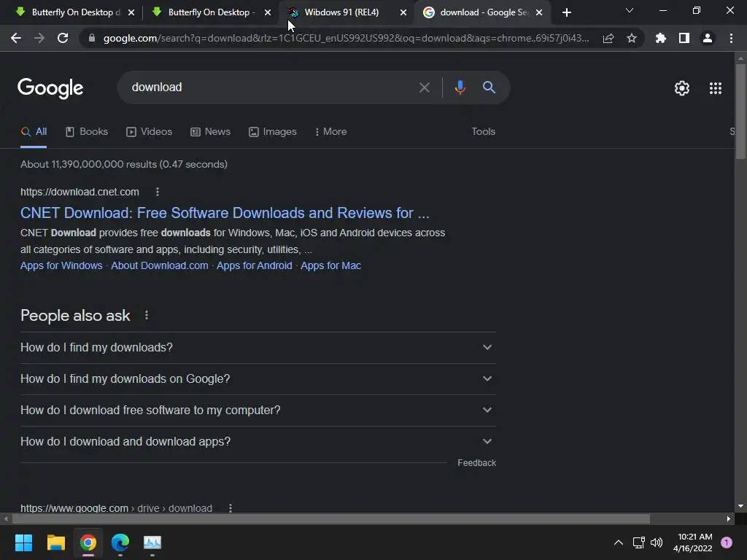Bookmark this page with the star
This screenshot has width=747, height=560.
tap(632, 38)
